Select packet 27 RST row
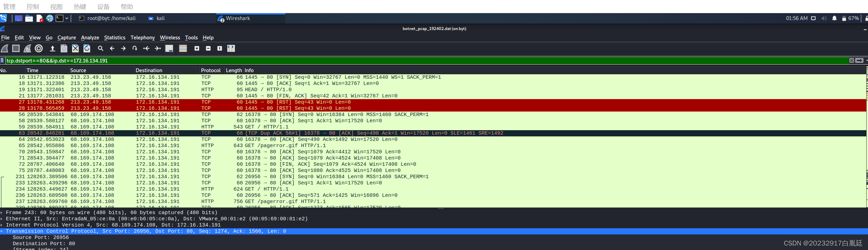Screen dimensions: 868x250 click(x=433, y=102)
